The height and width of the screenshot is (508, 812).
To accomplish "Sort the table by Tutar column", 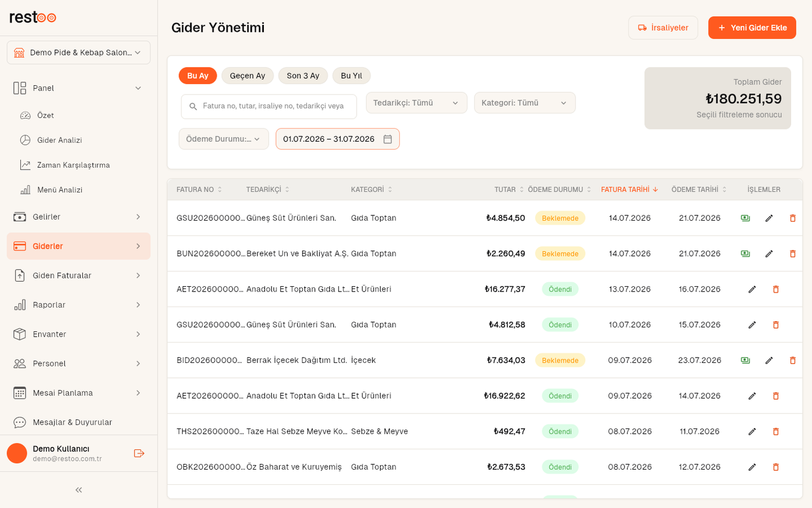I will click(x=509, y=190).
